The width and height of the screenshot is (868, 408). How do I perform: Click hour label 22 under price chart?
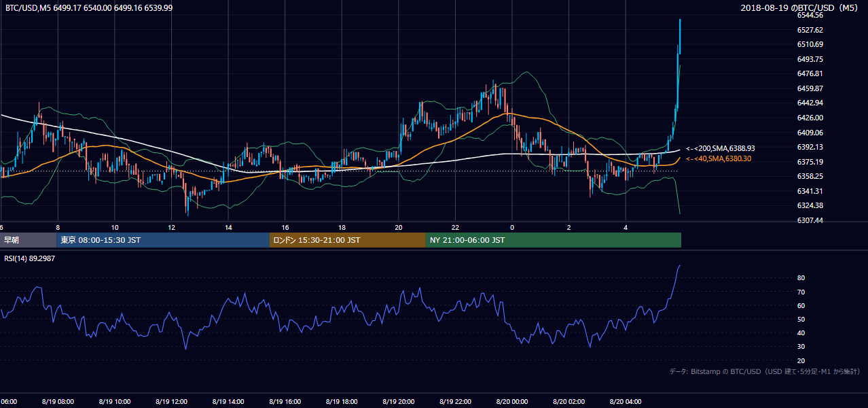click(455, 227)
